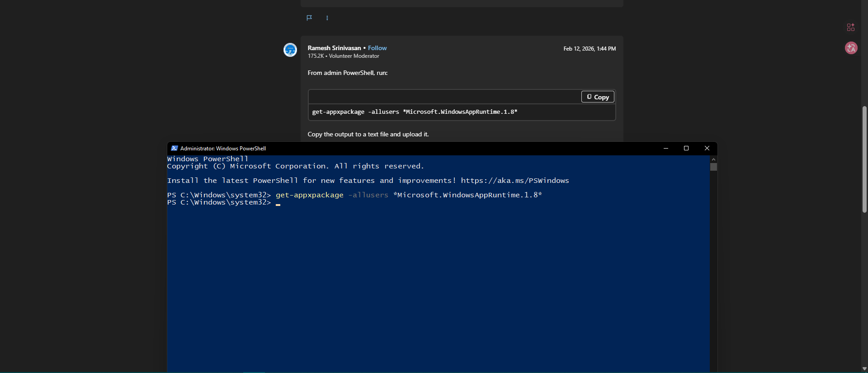Copy the get-appxpackage code snippet
The width and height of the screenshot is (868, 373).
tap(598, 97)
